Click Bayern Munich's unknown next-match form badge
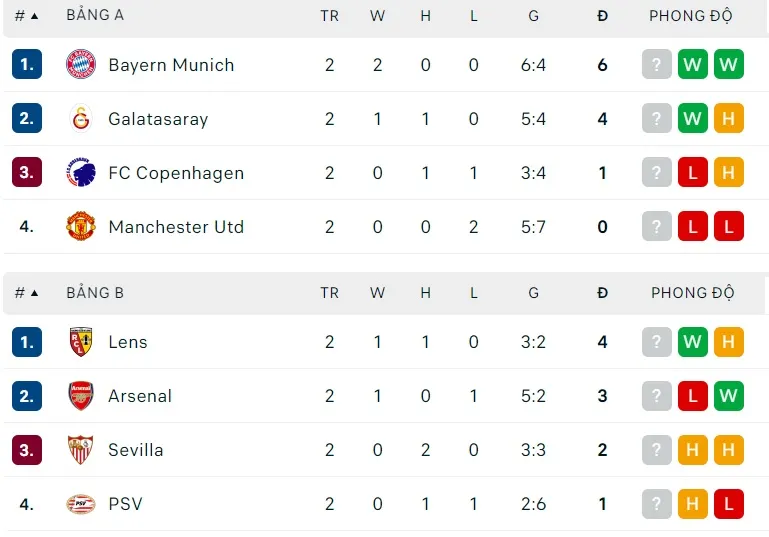This screenshot has width=769, height=537. (x=657, y=65)
